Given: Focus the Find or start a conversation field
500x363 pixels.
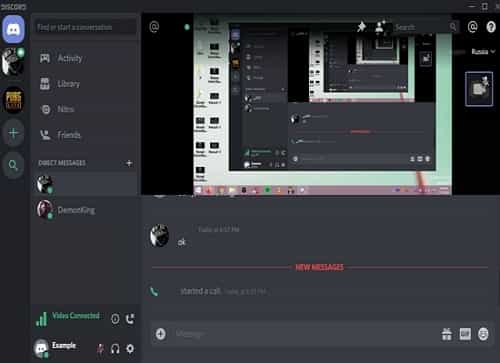Looking at the screenshot, I should tap(86, 27).
